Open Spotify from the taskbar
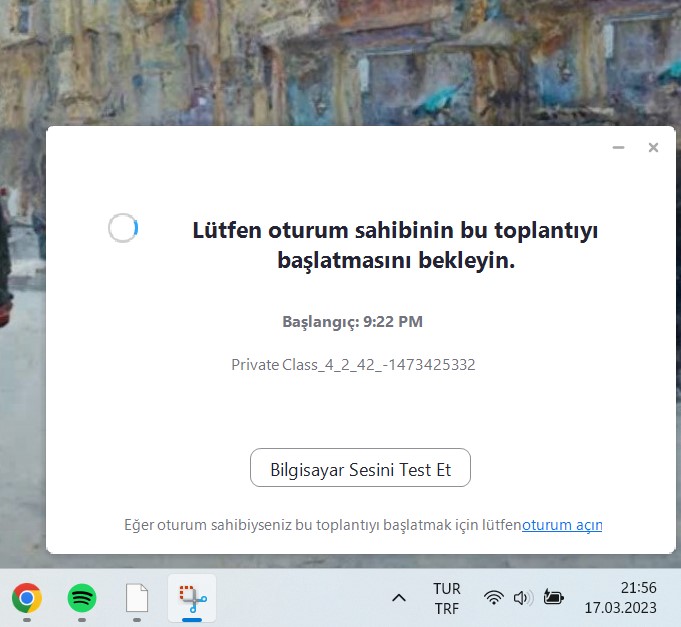 tap(82, 598)
